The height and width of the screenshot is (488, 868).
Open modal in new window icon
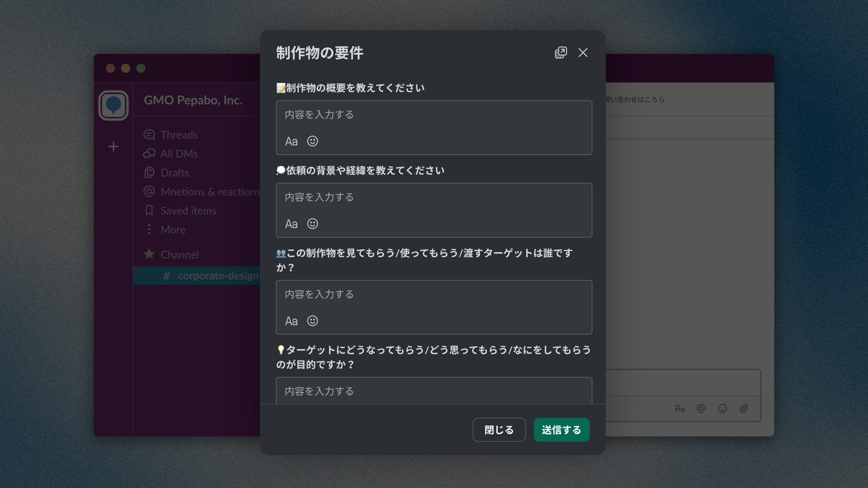tap(561, 53)
